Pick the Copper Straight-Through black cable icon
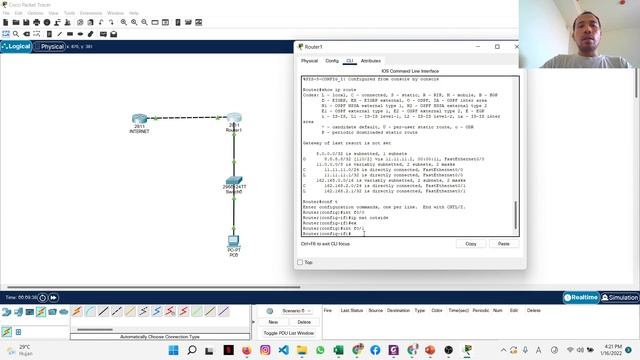 tap(104, 311)
